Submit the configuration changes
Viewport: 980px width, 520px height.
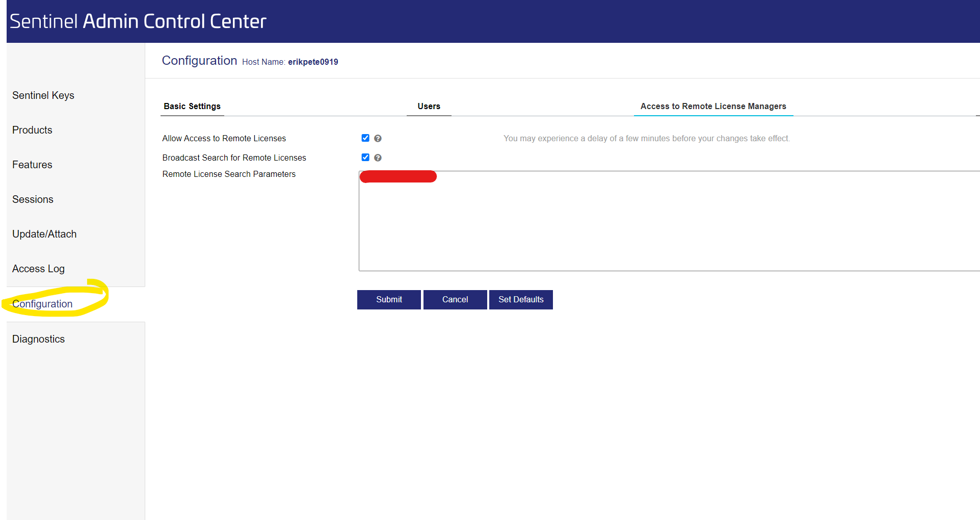point(389,300)
